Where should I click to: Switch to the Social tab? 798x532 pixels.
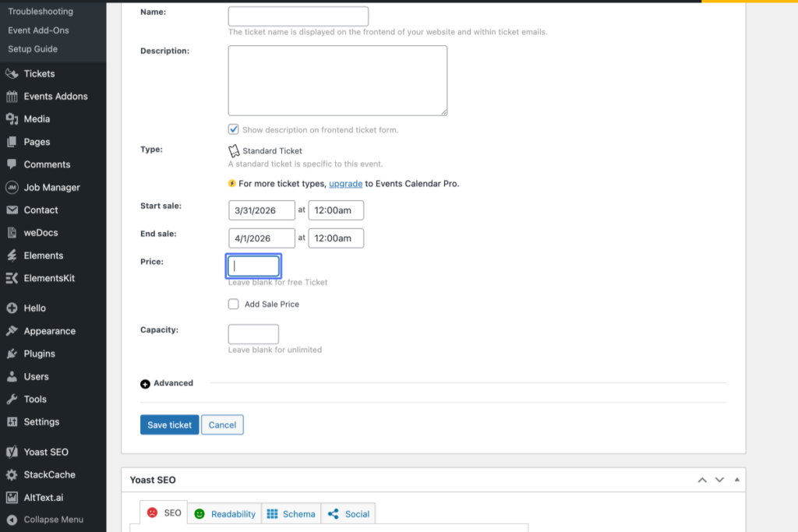(348, 513)
